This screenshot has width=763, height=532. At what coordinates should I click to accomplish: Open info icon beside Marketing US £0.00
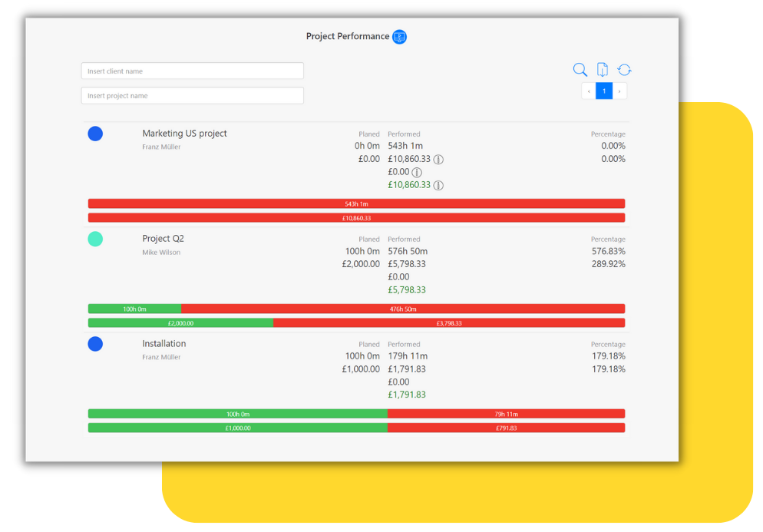(417, 173)
